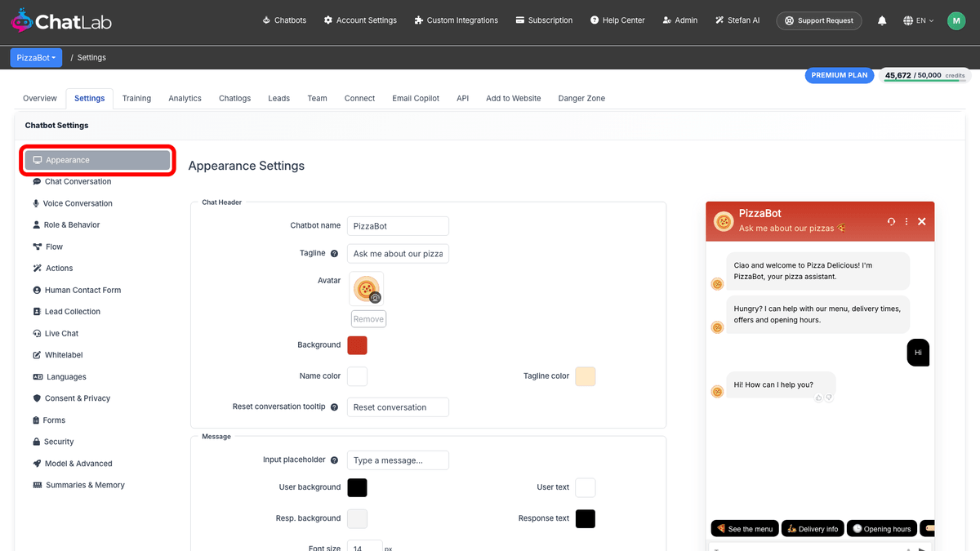Open the notifications bell icon
980x551 pixels.
pyautogui.click(x=882, y=20)
